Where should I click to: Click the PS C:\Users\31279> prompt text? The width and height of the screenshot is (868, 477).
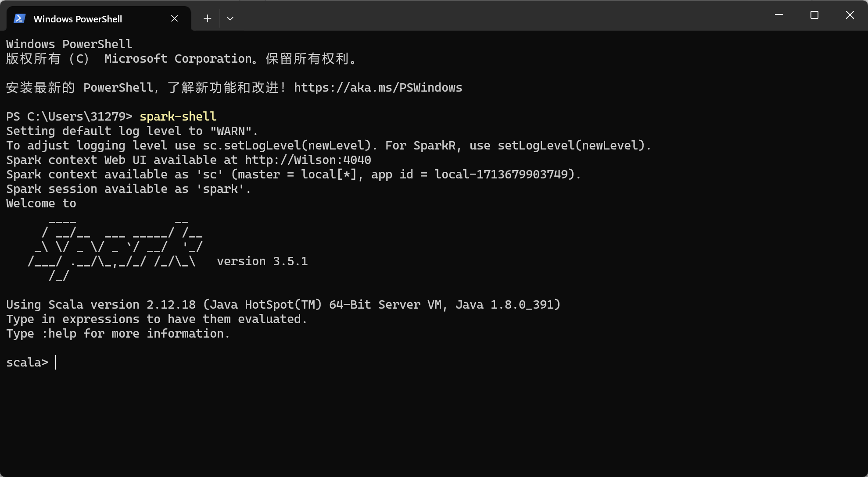pyautogui.click(x=69, y=117)
